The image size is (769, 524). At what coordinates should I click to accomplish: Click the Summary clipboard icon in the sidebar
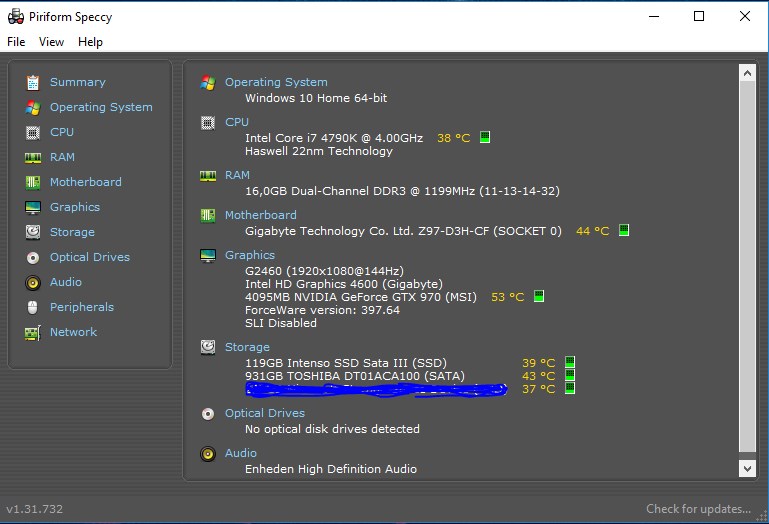click(33, 82)
